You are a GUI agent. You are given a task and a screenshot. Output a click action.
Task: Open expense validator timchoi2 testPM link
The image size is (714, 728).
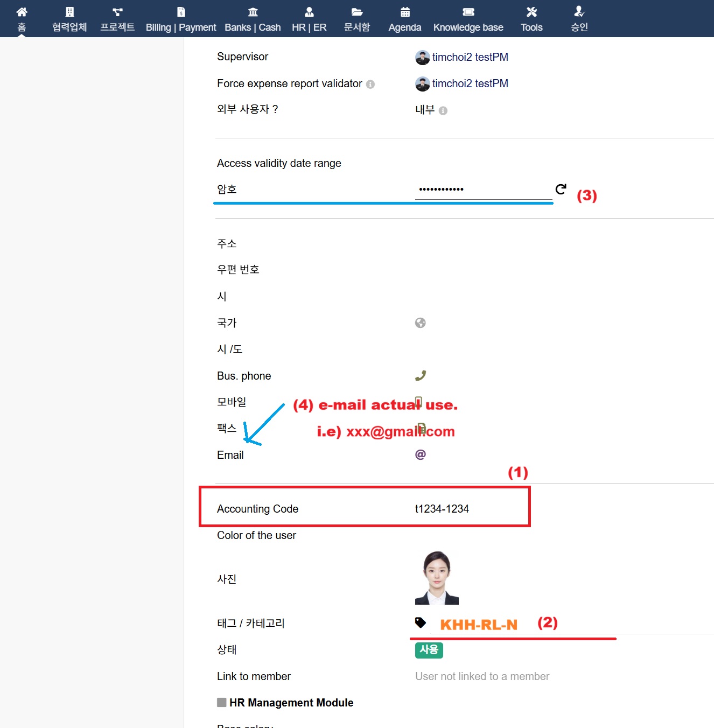click(470, 83)
